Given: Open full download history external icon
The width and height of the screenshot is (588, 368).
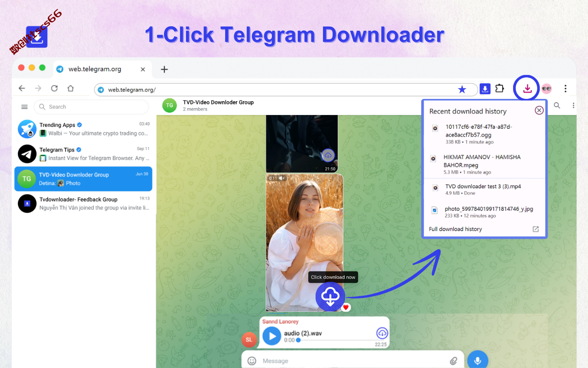Looking at the screenshot, I should click(535, 229).
